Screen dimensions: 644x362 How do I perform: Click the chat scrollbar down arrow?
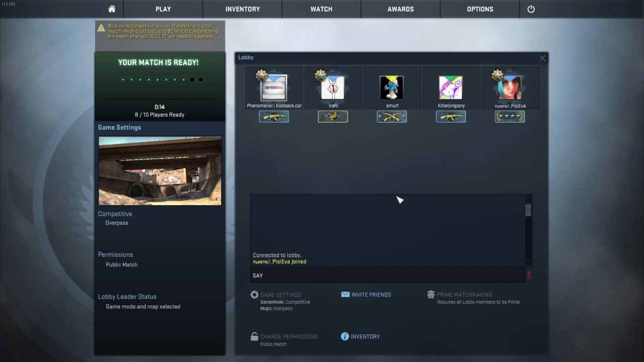tap(528, 262)
